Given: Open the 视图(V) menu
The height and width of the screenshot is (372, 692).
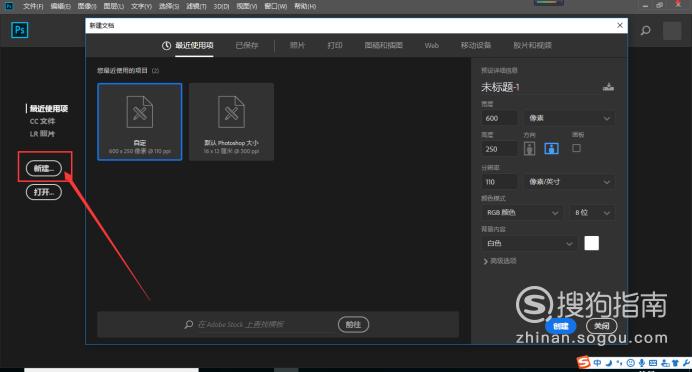Looking at the screenshot, I should click(247, 6).
